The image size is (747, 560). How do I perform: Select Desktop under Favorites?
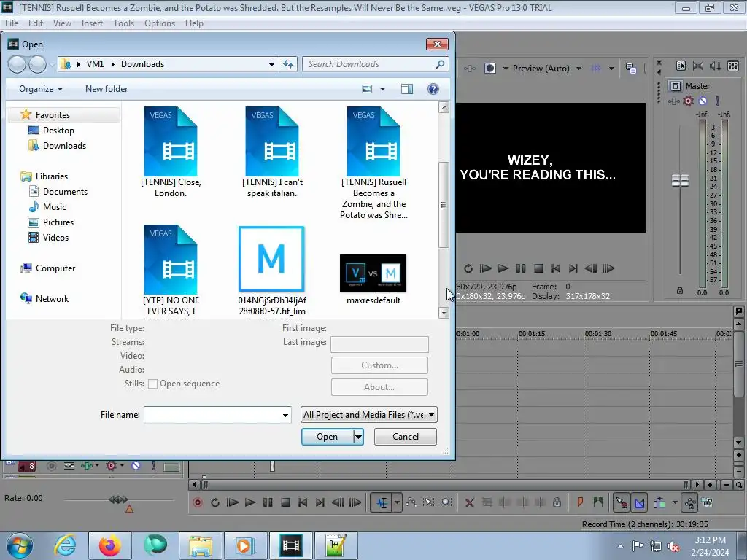58,131
